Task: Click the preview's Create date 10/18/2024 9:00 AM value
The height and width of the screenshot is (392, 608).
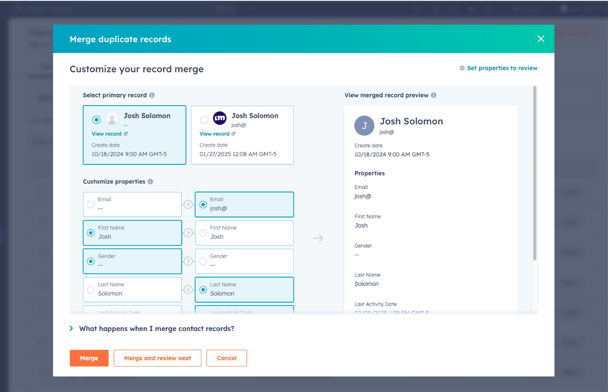Action: pyautogui.click(x=392, y=154)
